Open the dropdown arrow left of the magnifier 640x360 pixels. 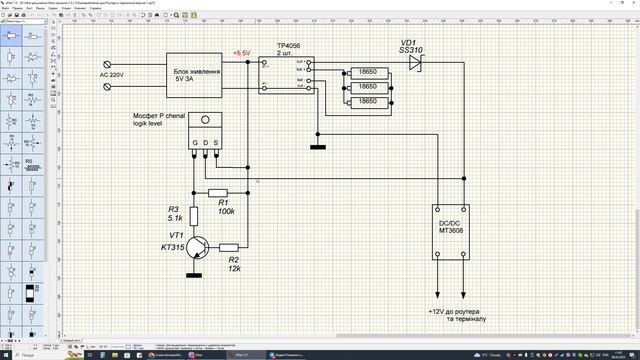(x=171, y=15)
